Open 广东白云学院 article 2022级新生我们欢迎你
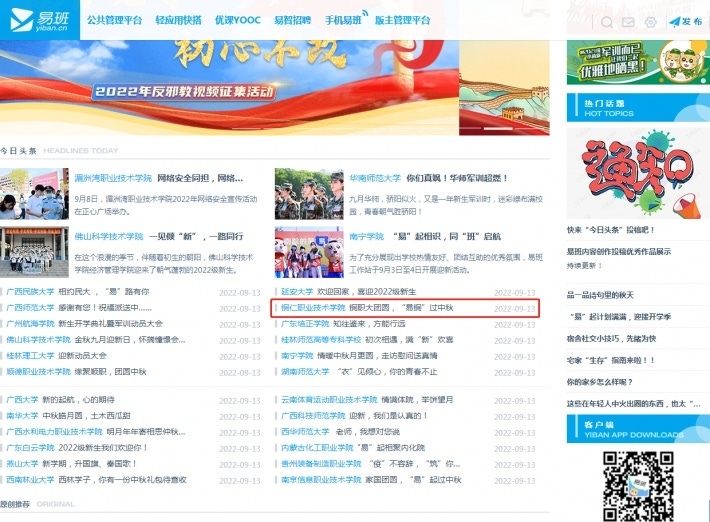Screen dimensions: 710x522 click(103, 448)
